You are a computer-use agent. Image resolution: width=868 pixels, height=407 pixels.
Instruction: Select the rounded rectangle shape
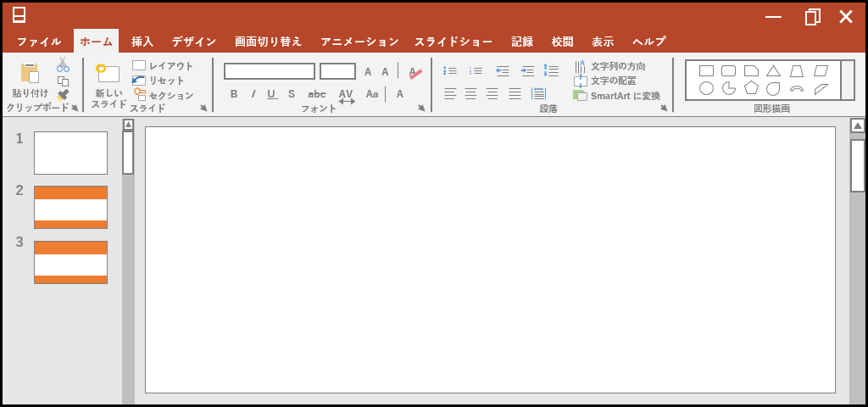(728, 71)
